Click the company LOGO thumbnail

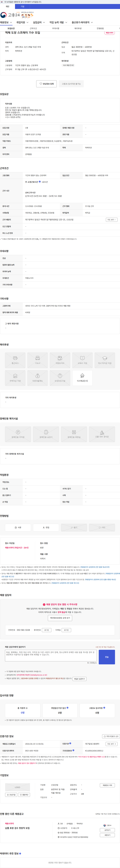tap(18, 787)
